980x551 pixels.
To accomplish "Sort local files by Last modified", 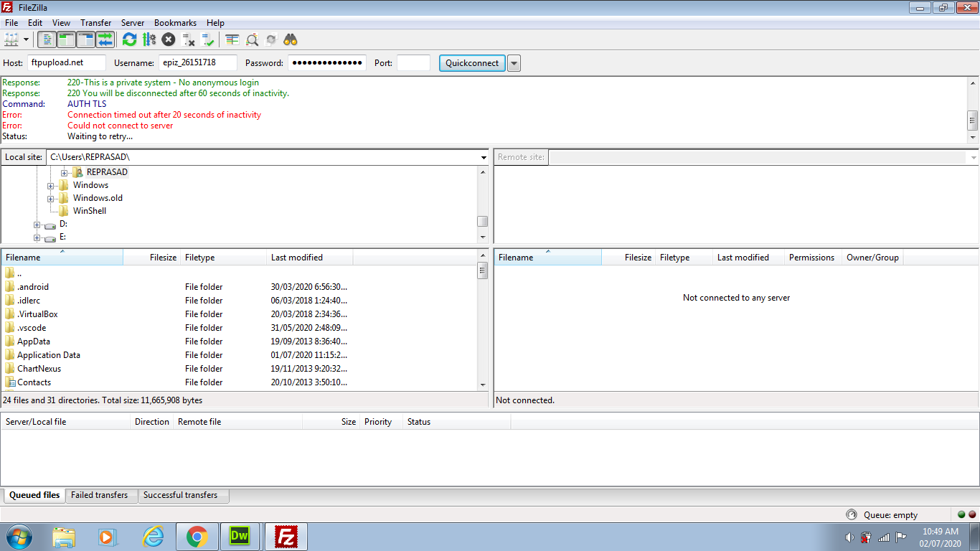I will point(309,258).
